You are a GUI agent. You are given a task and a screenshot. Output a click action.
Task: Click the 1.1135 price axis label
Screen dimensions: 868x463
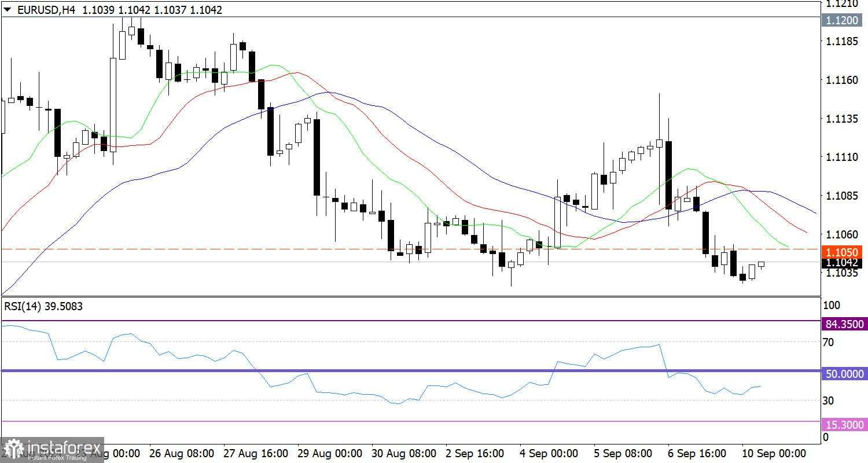click(842, 119)
